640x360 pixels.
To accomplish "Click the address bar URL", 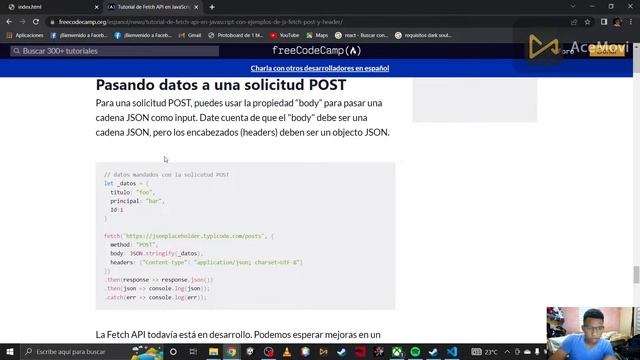I will coord(200,22).
